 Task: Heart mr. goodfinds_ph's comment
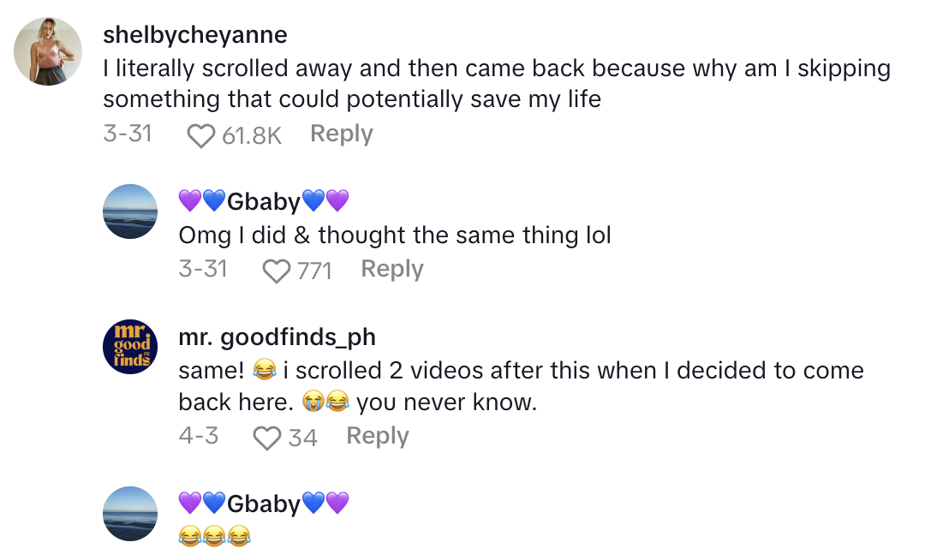point(267,438)
